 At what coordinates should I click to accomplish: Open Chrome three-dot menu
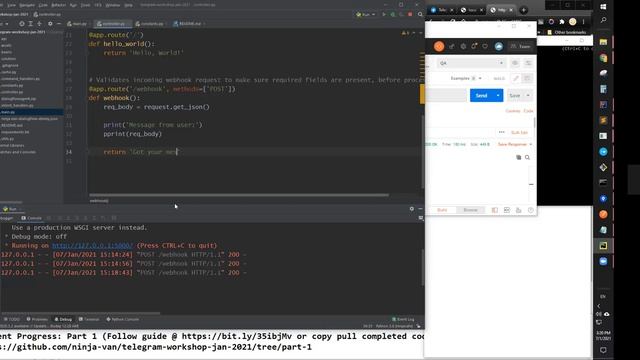point(583,22)
